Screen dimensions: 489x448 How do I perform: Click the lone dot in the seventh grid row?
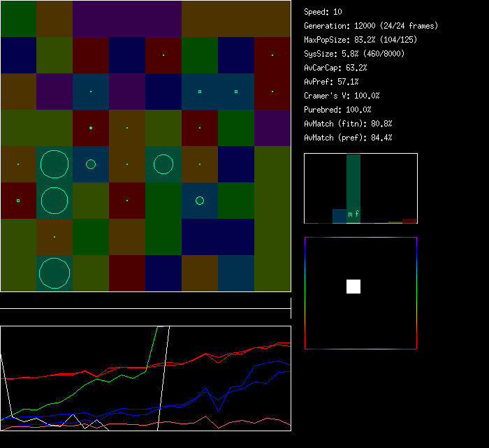[x=54, y=237]
